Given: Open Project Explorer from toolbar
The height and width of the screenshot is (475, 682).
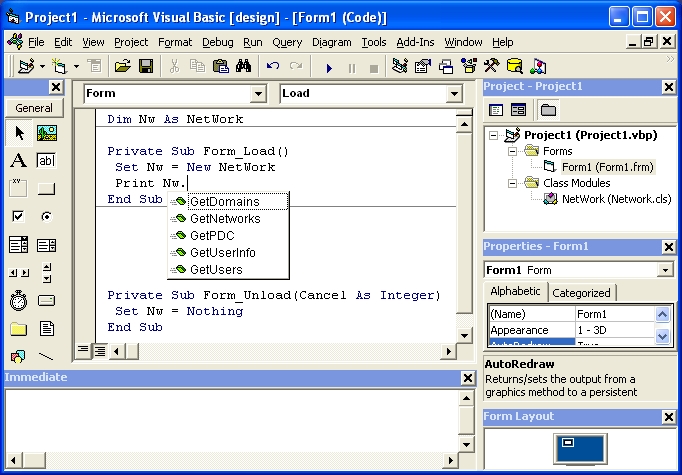Looking at the screenshot, I should point(399,67).
